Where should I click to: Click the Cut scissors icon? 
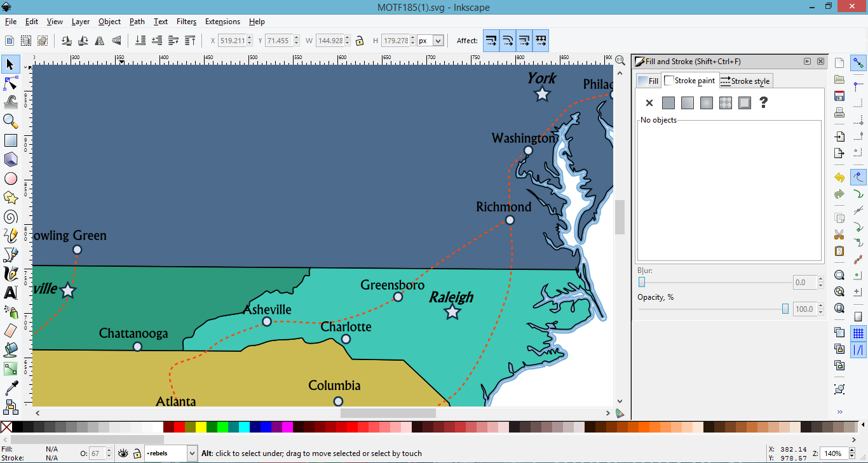point(839,234)
